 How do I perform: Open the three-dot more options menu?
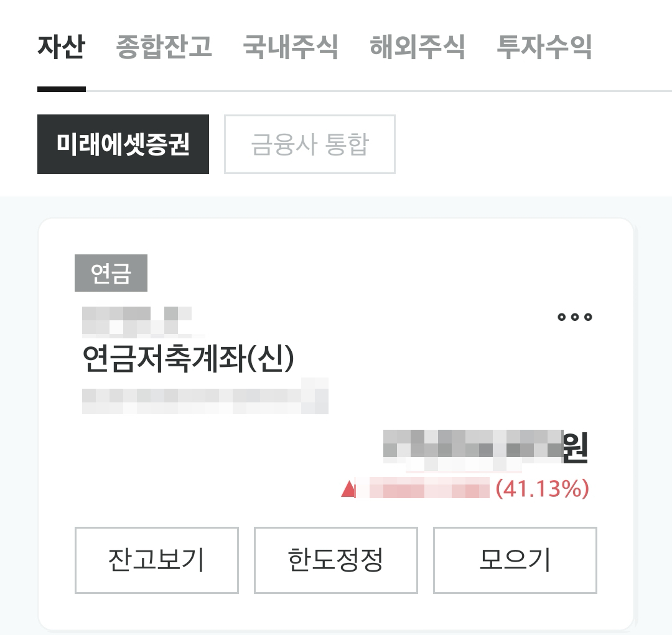point(575,317)
